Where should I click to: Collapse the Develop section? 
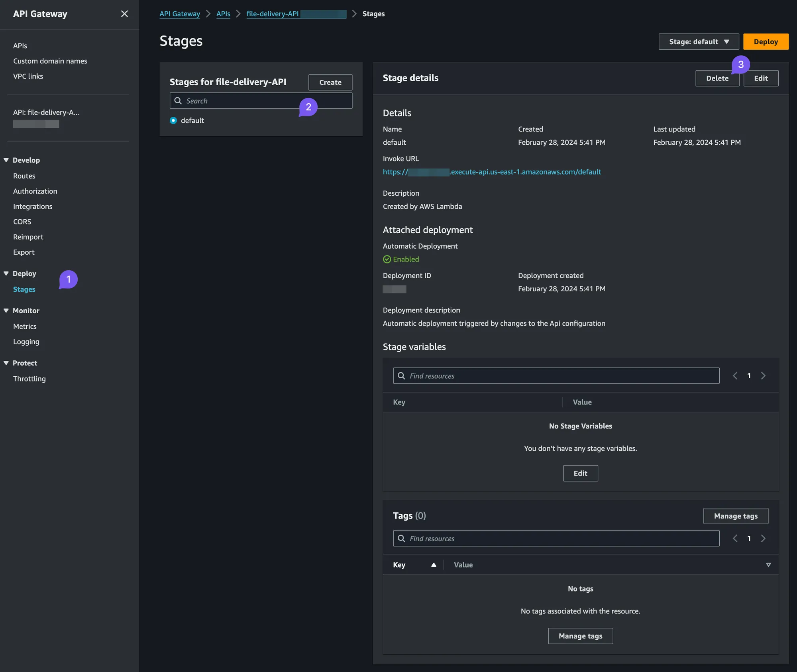[x=6, y=160]
